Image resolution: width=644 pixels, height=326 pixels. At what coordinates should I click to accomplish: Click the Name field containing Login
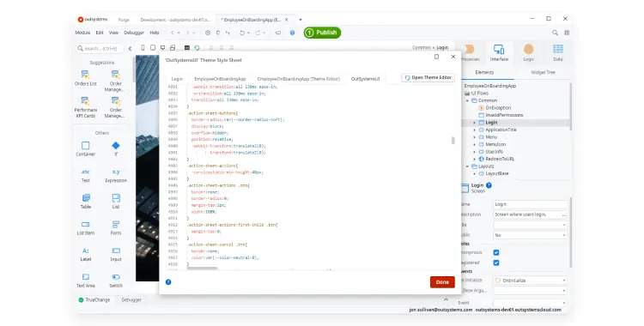click(x=530, y=204)
